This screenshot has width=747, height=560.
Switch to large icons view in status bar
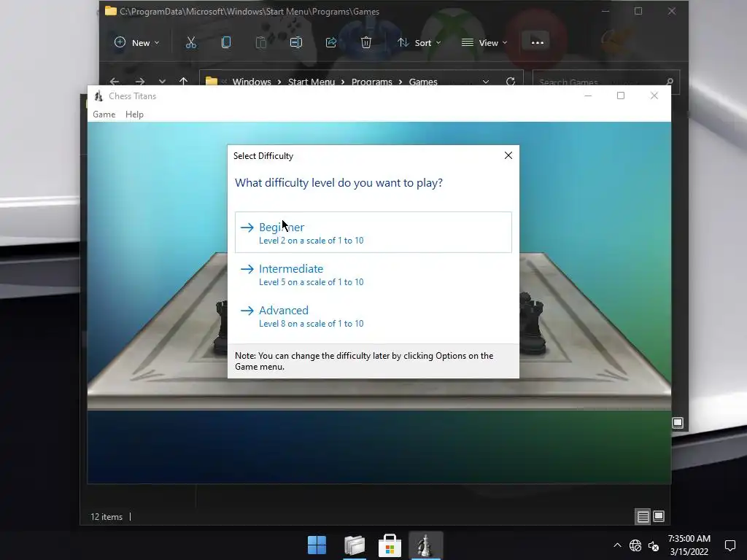tap(659, 516)
